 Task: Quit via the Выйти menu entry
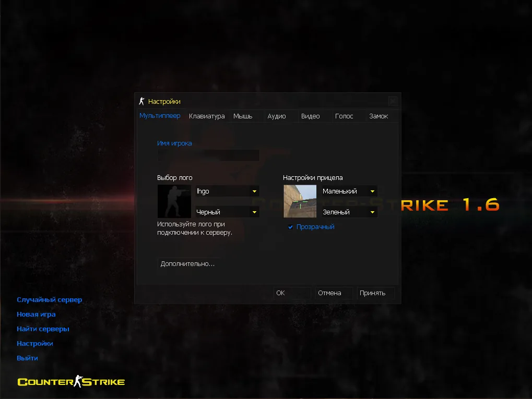[28, 358]
